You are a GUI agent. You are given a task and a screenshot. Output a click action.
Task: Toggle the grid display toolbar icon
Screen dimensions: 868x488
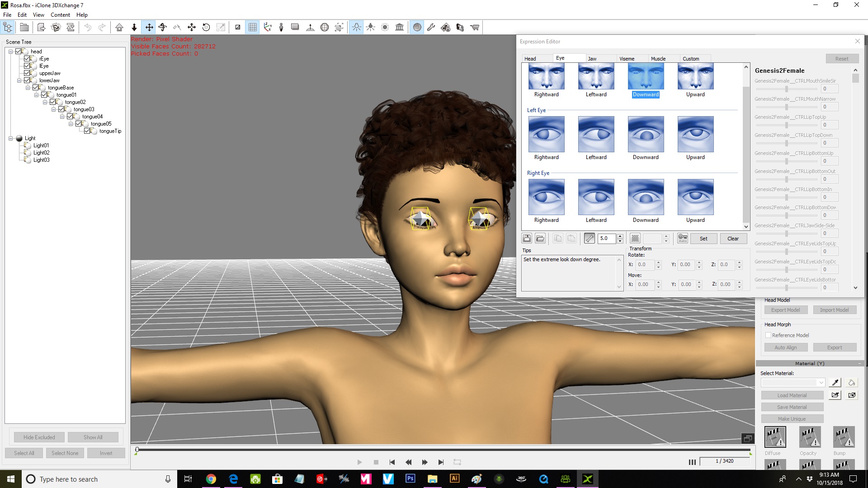pos(252,28)
